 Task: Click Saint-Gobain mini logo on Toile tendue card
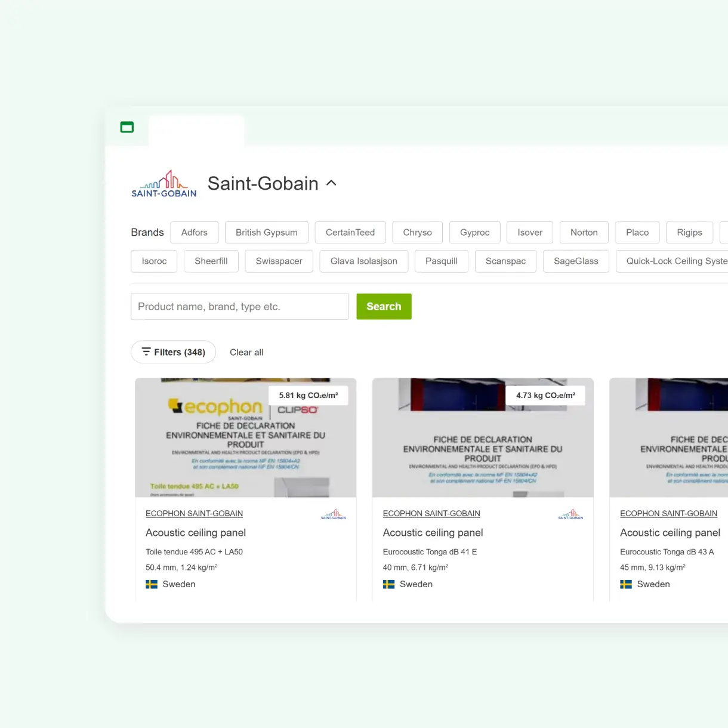pyautogui.click(x=334, y=514)
